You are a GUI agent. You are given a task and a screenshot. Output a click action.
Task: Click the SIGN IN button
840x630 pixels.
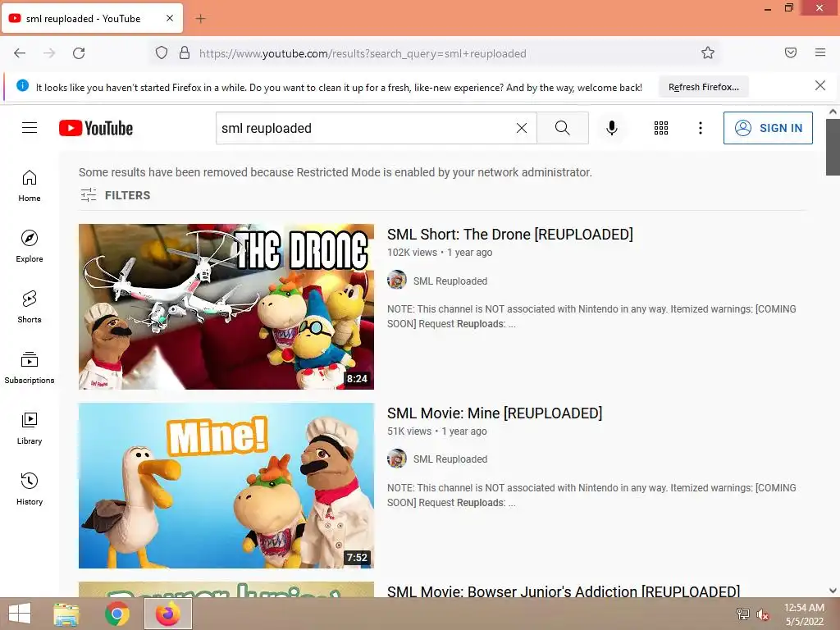[768, 128]
